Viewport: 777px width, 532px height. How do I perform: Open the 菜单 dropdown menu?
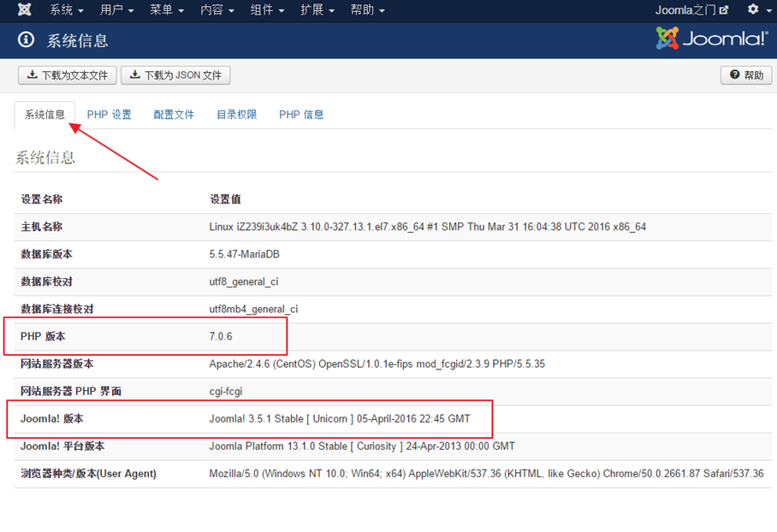click(166, 10)
